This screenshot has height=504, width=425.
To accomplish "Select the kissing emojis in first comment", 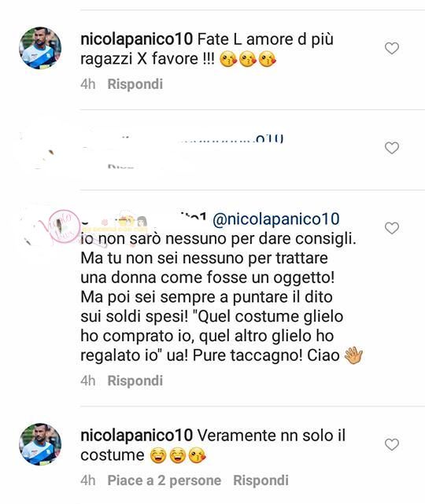I will point(247,60).
